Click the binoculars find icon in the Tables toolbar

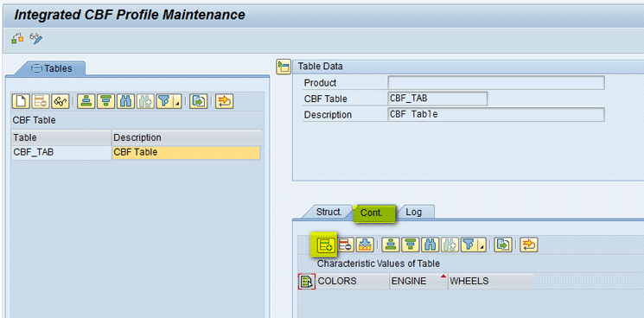click(x=125, y=101)
